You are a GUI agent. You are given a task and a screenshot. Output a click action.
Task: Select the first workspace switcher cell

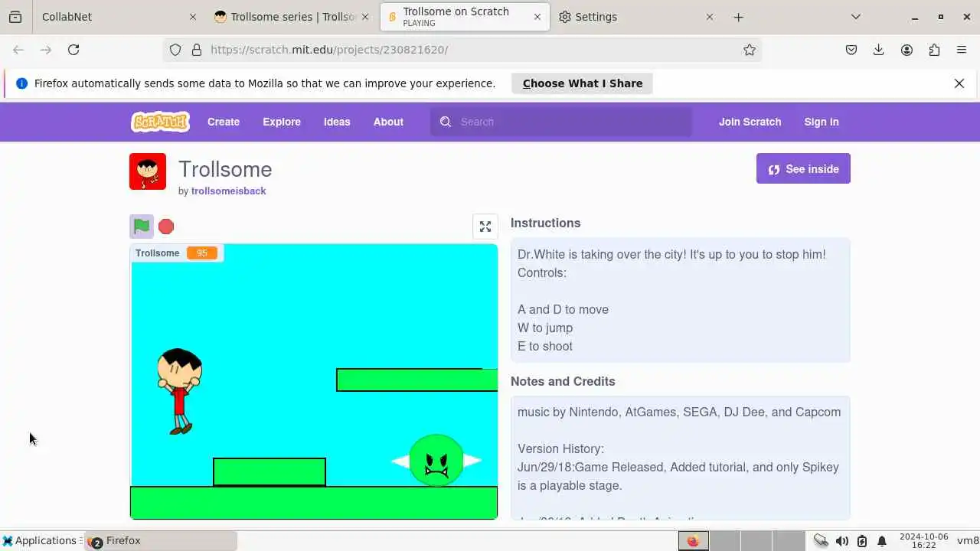pyautogui.click(x=693, y=541)
